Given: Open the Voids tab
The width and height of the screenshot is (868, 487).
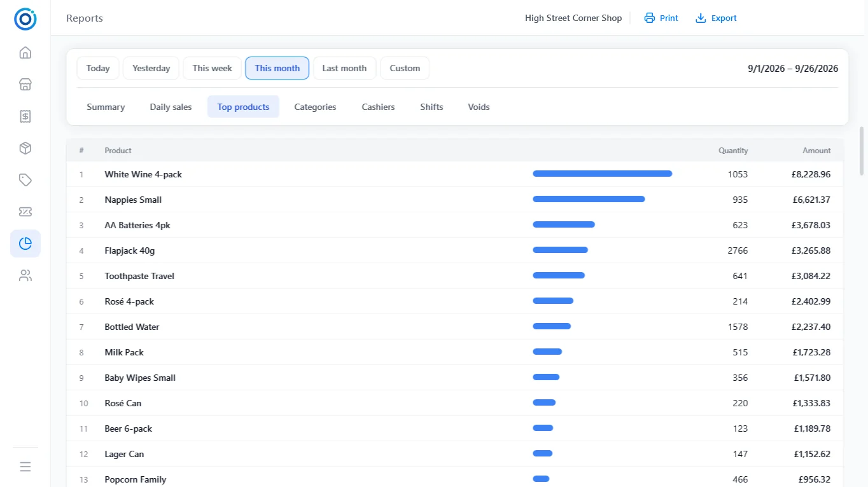Looking at the screenshot, I should click(x=479, y=107).
